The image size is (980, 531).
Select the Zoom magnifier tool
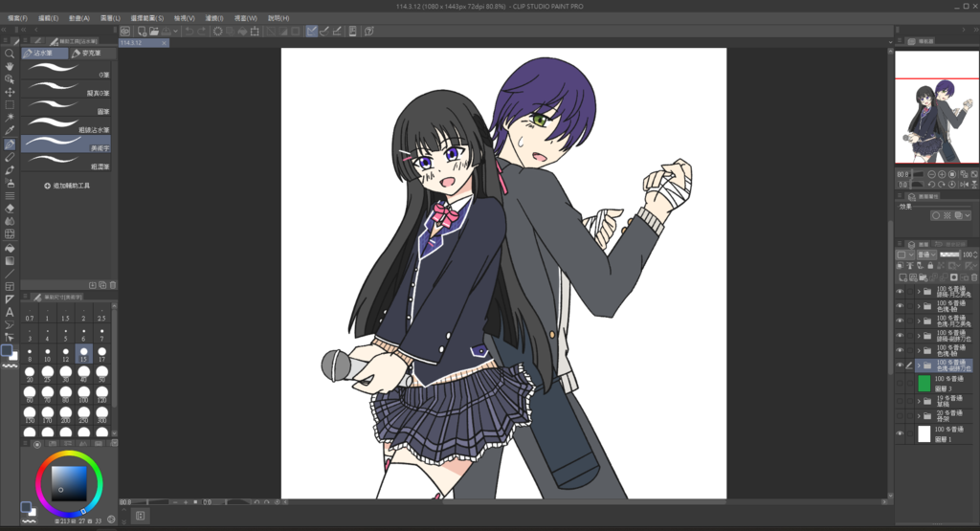(x=10, y=54)
